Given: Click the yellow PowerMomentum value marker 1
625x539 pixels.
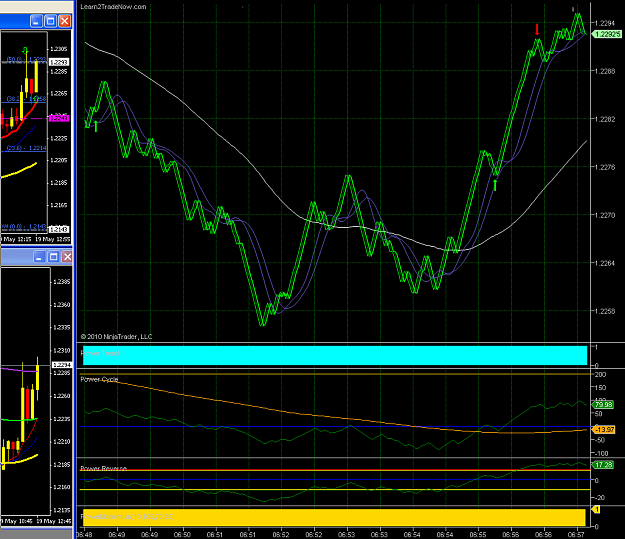Looking at the screenshot, I should pos(596,509).
